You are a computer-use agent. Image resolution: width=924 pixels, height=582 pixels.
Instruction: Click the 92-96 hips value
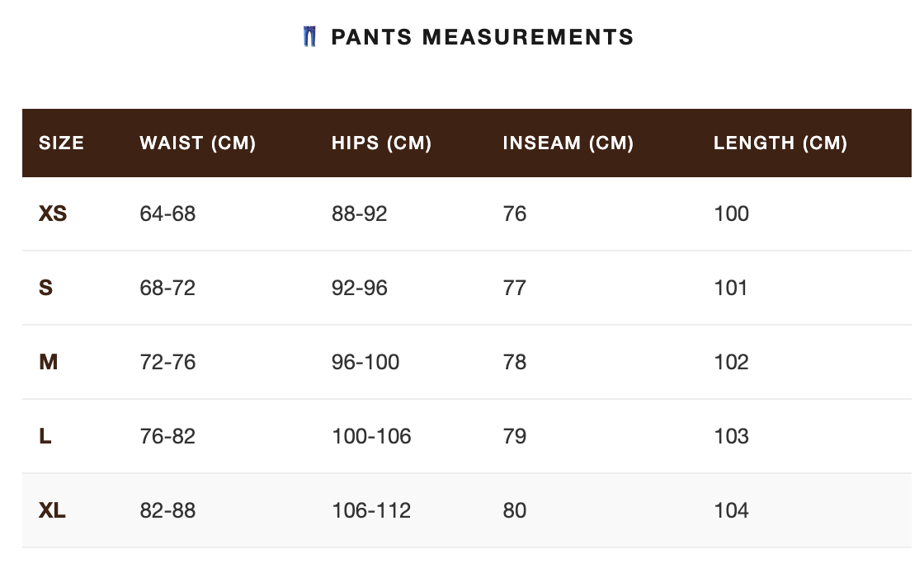[359, 289]
